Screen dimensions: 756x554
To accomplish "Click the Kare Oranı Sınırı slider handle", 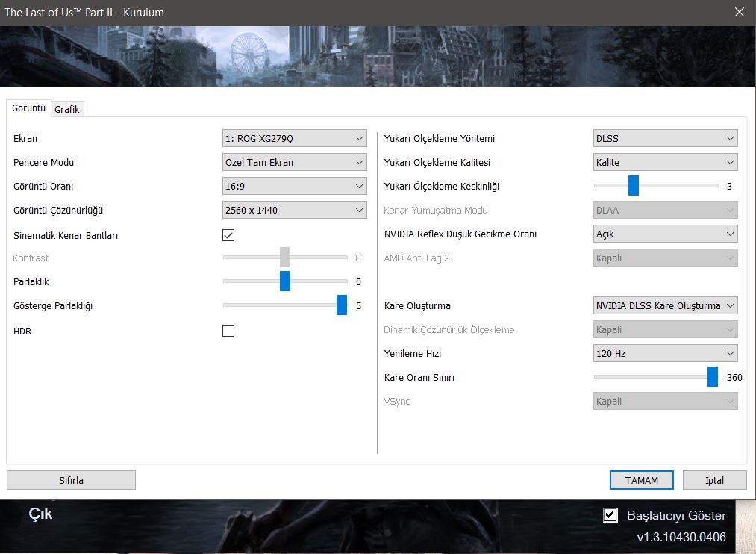I will (713, 377).
